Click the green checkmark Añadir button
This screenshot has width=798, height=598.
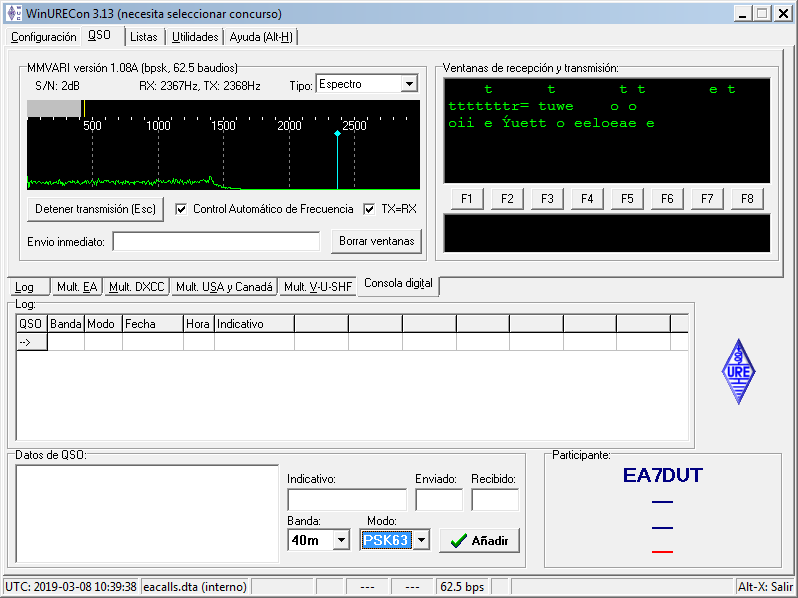pyautogui.click(x=479, y=541)
